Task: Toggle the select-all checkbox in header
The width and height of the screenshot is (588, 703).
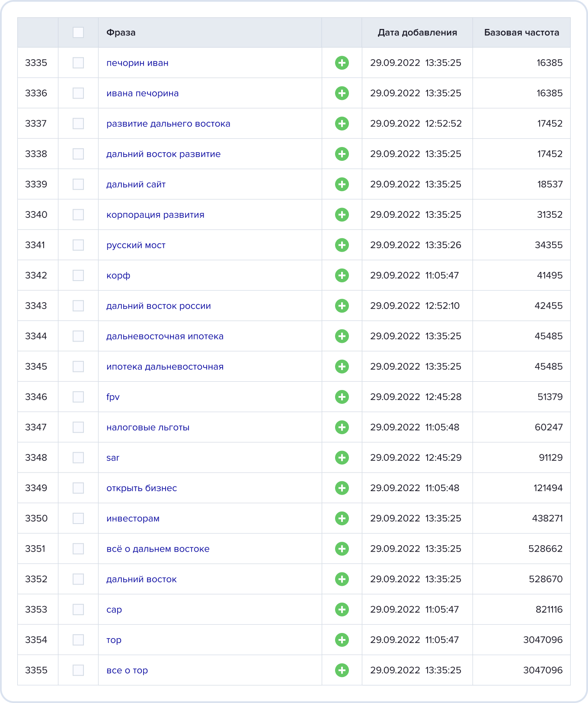Action: [78, 32]
